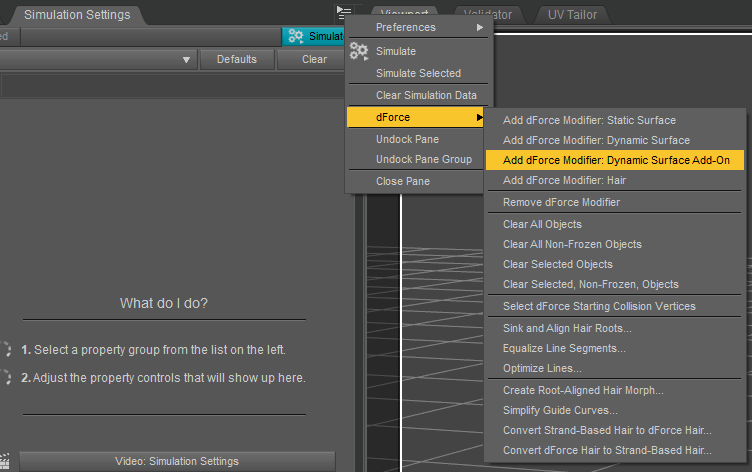752x472 pixels.
Task: Switch to the Validator tab
Action: [x=488, y=15]
